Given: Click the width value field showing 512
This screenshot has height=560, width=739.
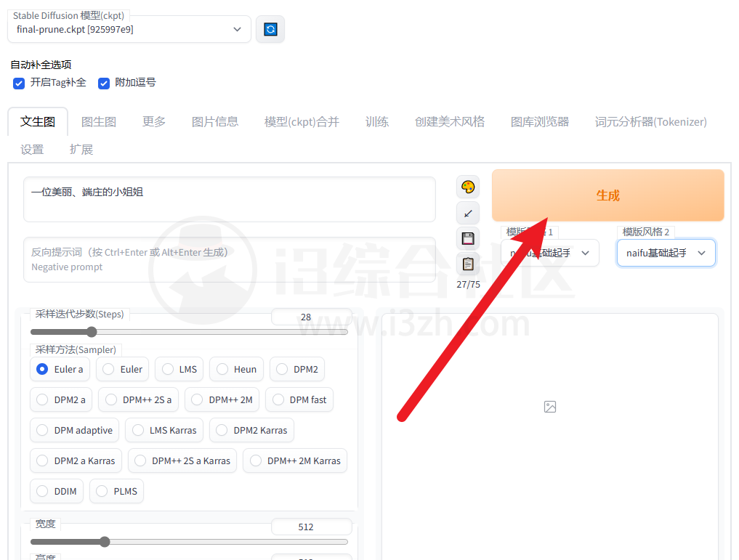Looking at the screenshot, I should tap(311, 527).
